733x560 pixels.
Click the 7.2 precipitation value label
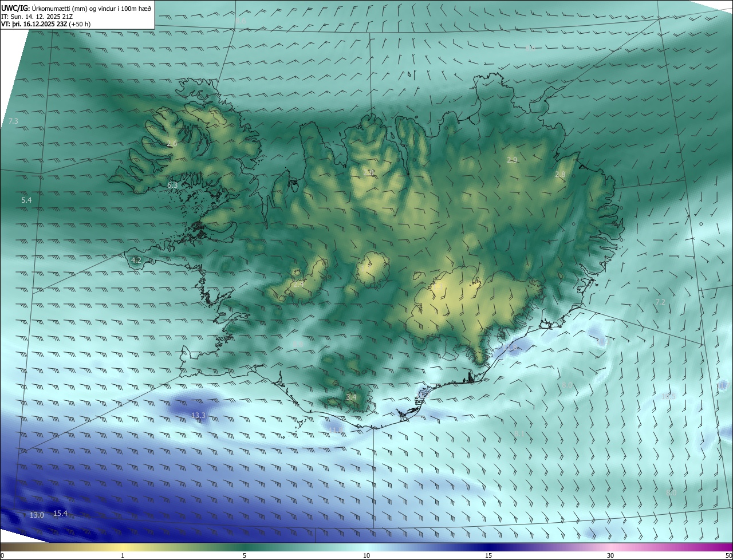(x=660, y=302)
